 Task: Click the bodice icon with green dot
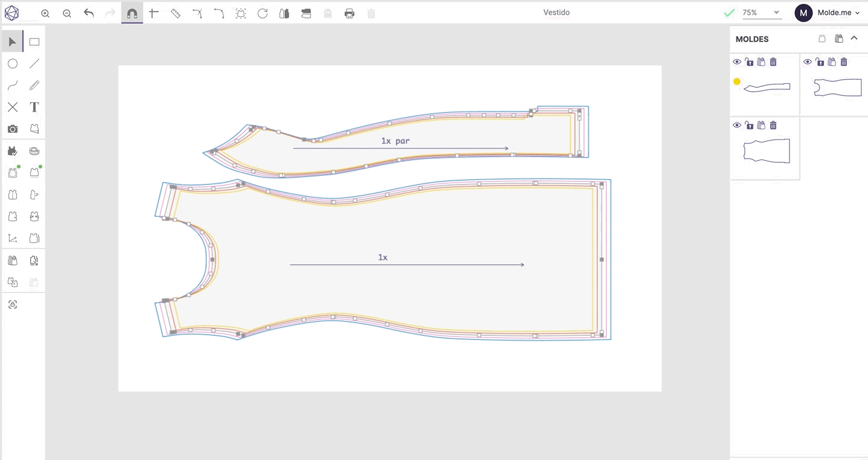click(x=34, y=173)
